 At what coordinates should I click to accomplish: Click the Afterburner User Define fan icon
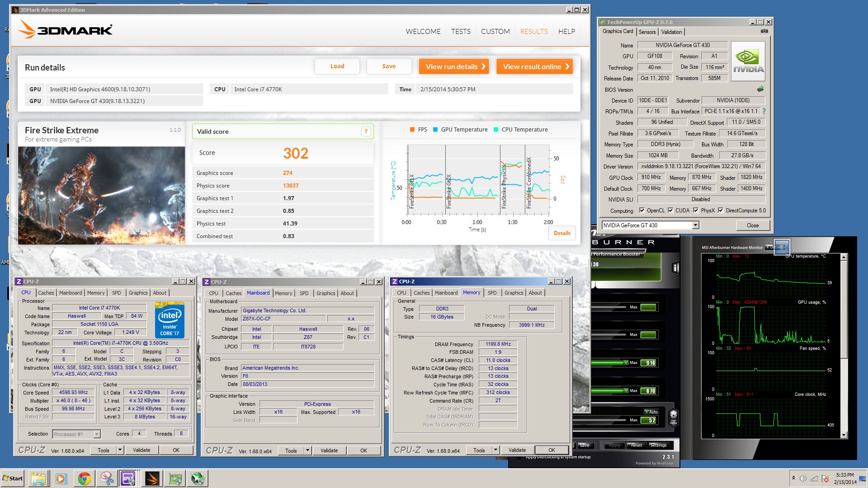[673, 417]
